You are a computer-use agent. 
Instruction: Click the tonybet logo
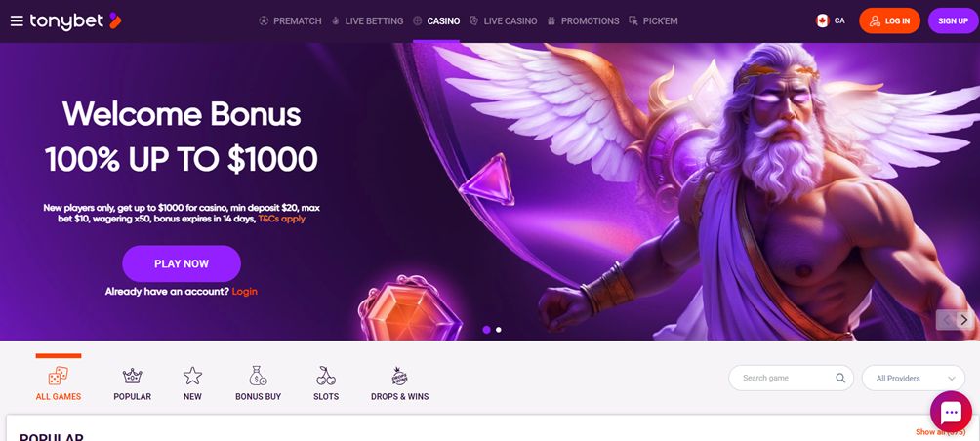point(75,21)
